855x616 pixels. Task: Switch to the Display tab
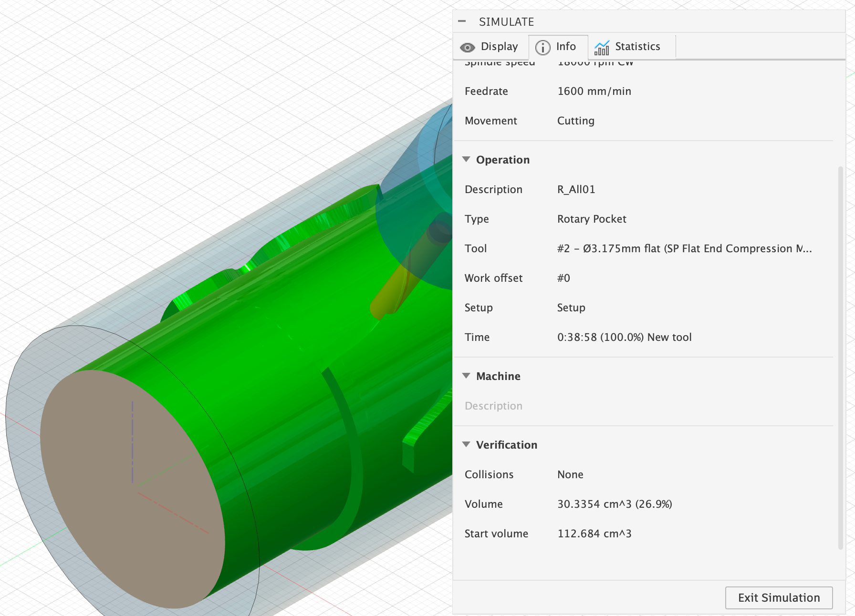tap(490, 47)
